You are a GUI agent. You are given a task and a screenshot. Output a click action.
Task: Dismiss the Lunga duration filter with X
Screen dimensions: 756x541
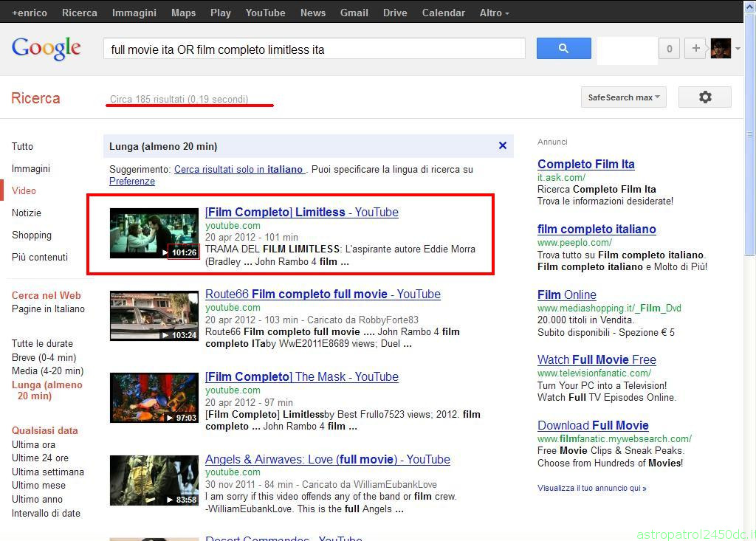[502, 145]
